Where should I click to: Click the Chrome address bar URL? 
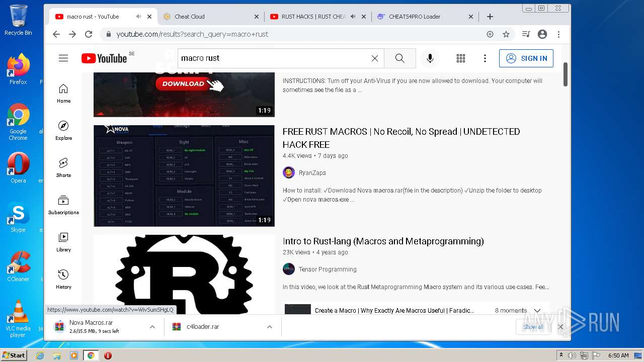click(192, 34)
